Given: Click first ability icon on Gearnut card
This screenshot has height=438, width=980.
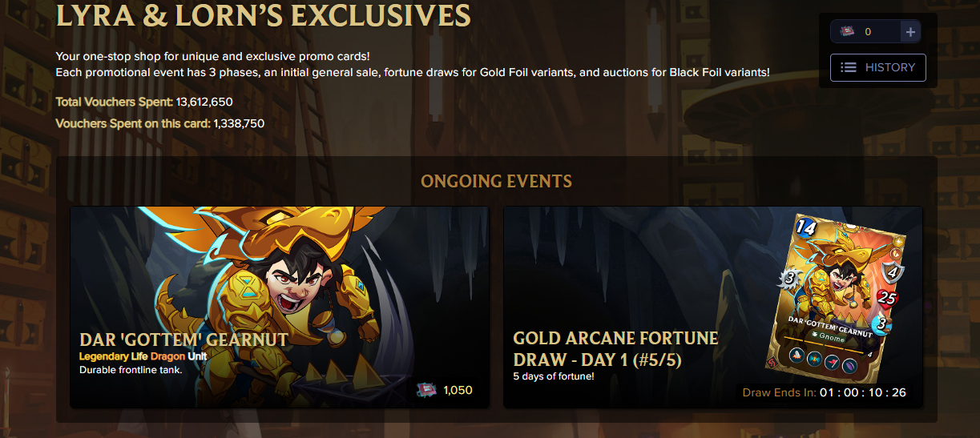Looking at the screenshot, I should [797, 356].
